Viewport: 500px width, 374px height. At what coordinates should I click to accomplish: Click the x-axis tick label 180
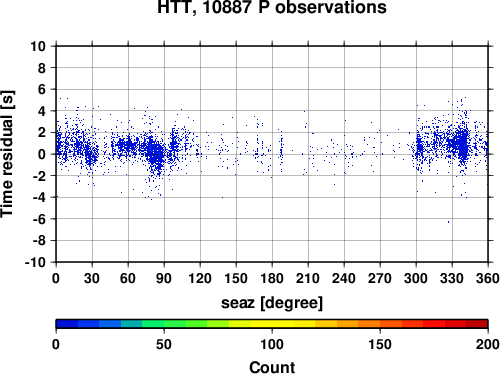(x=272, y=278)
